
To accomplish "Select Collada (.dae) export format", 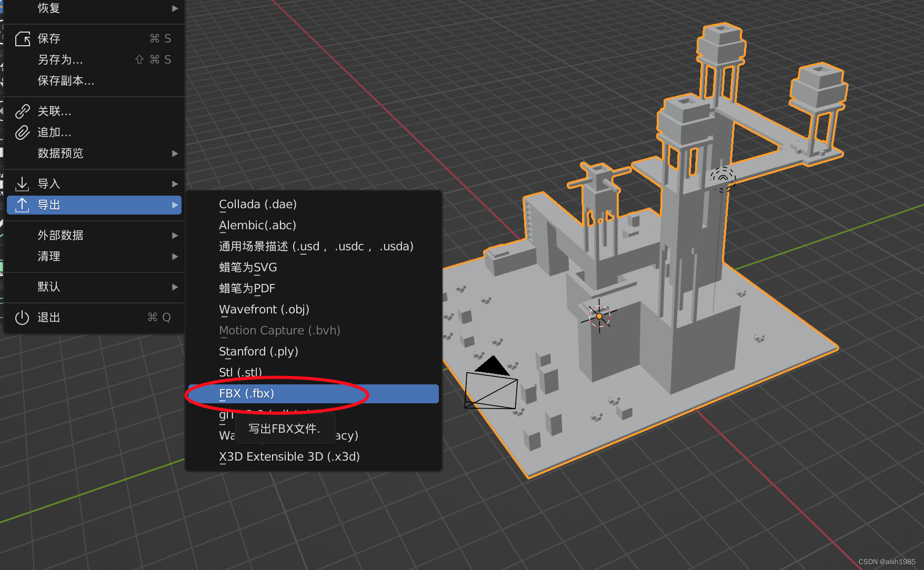I will tap(257, 204).
